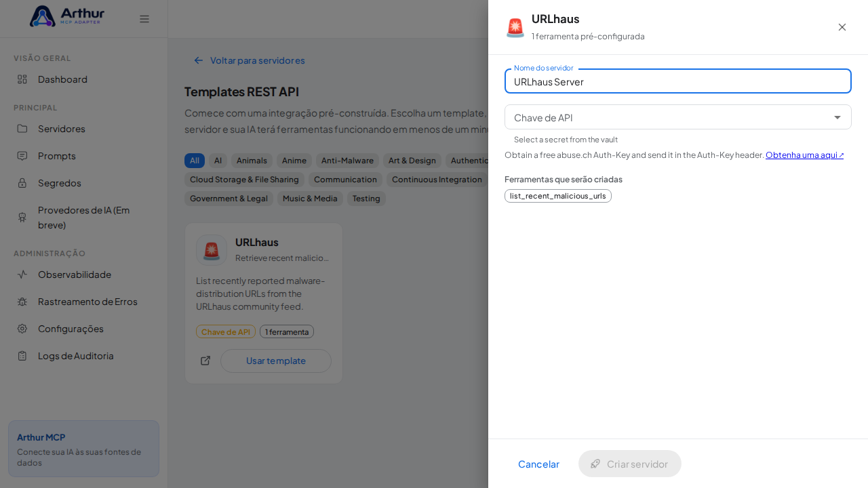Navigate to Segredos in the sidebar
The width and height of the screenshot is (868, 488).
click(x=84, y=183)
